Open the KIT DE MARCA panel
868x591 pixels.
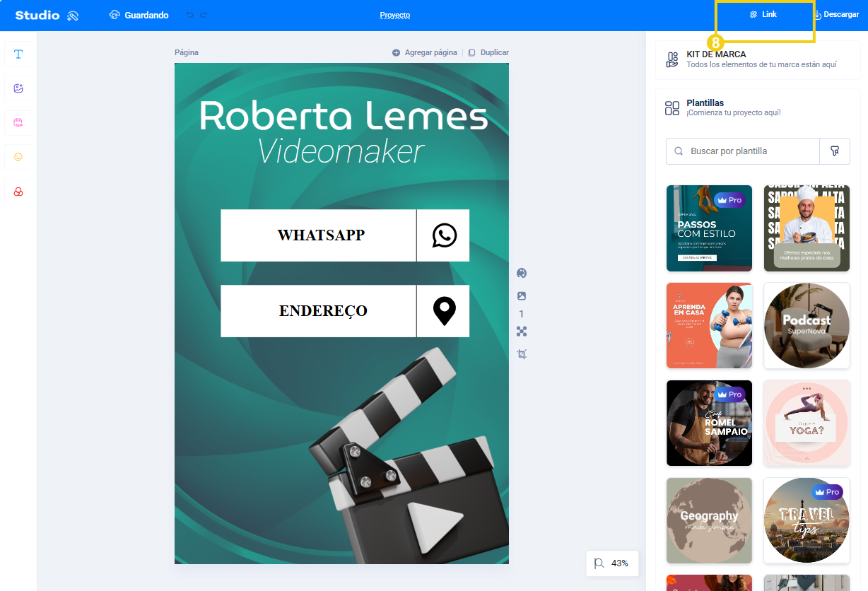758,59
